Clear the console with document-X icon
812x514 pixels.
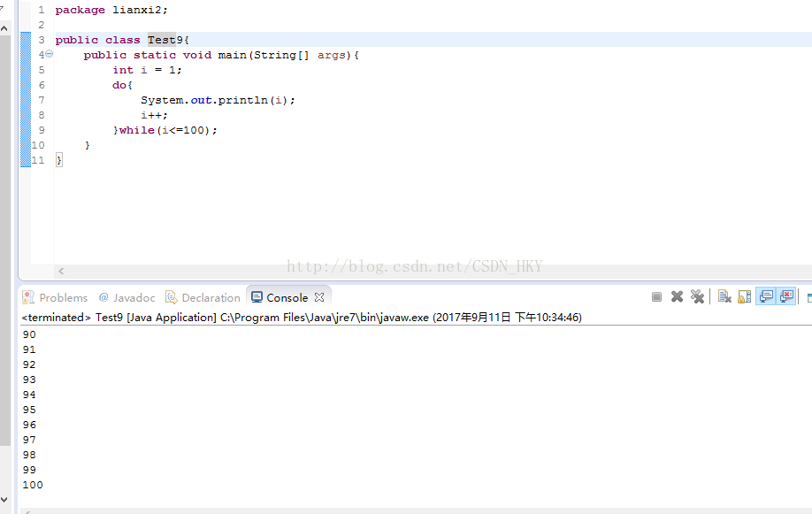click(x=724, y=297)
